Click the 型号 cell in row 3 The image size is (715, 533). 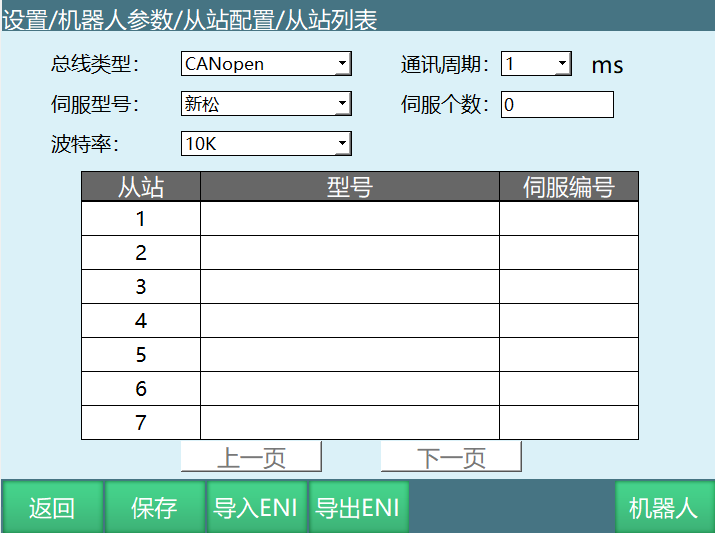pyautogui.click(x=350, y=287)
